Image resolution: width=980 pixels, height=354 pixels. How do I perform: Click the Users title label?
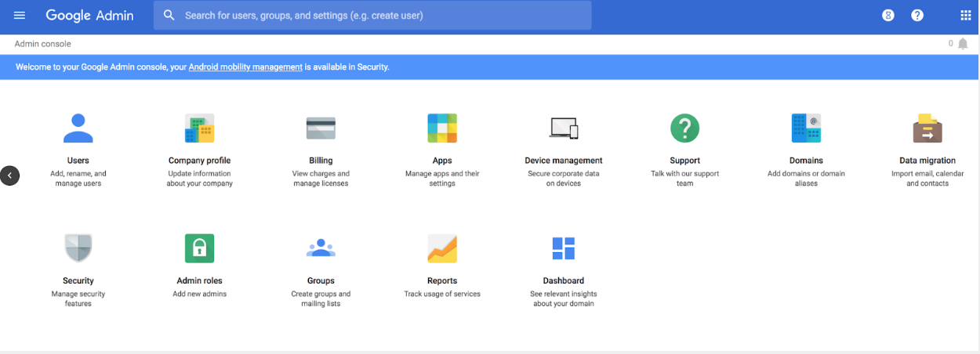point(78,161)
